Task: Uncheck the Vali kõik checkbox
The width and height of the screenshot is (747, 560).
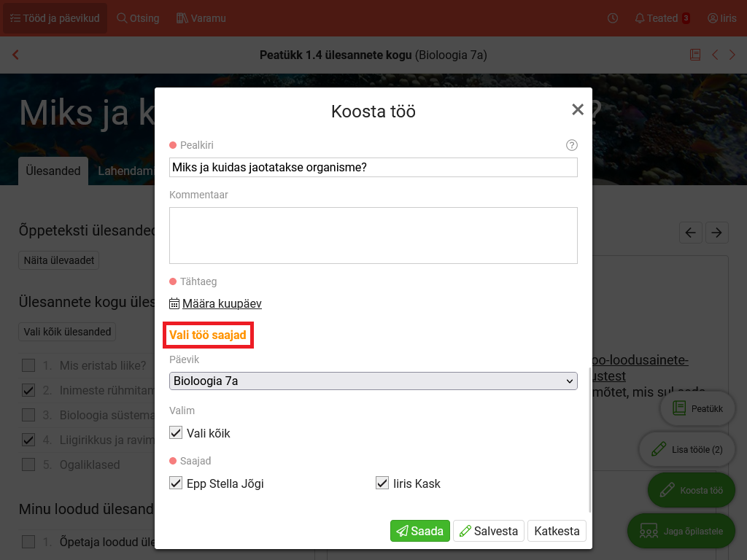Action: click(176, 433)
